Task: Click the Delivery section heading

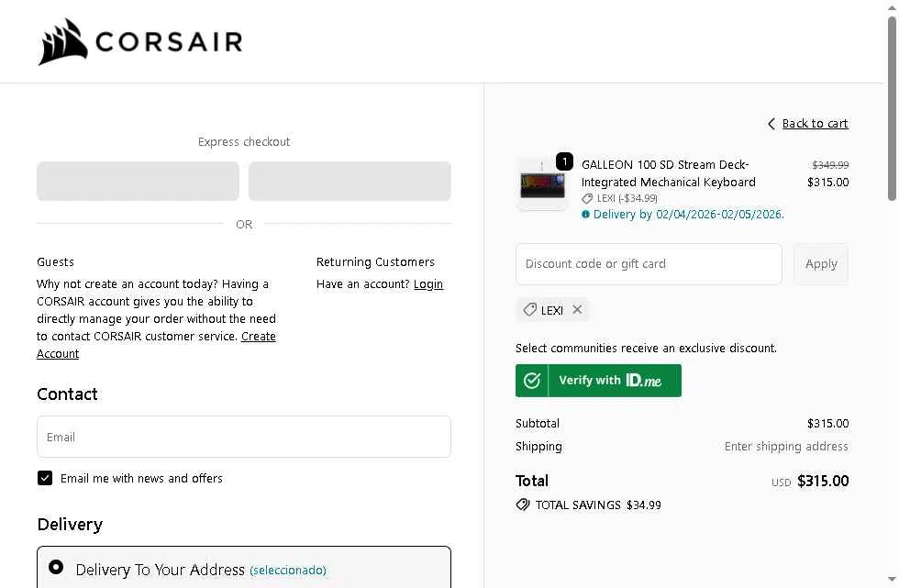Action: 70,525
